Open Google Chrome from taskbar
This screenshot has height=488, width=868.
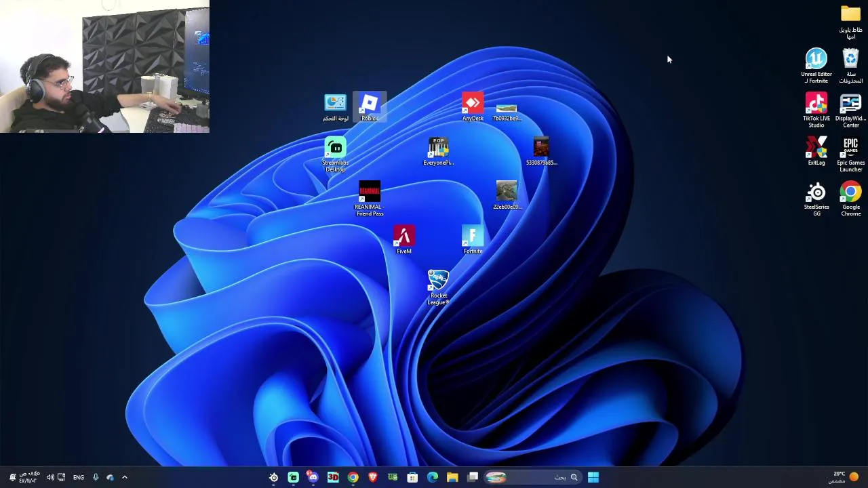click(x=353, y=477)
